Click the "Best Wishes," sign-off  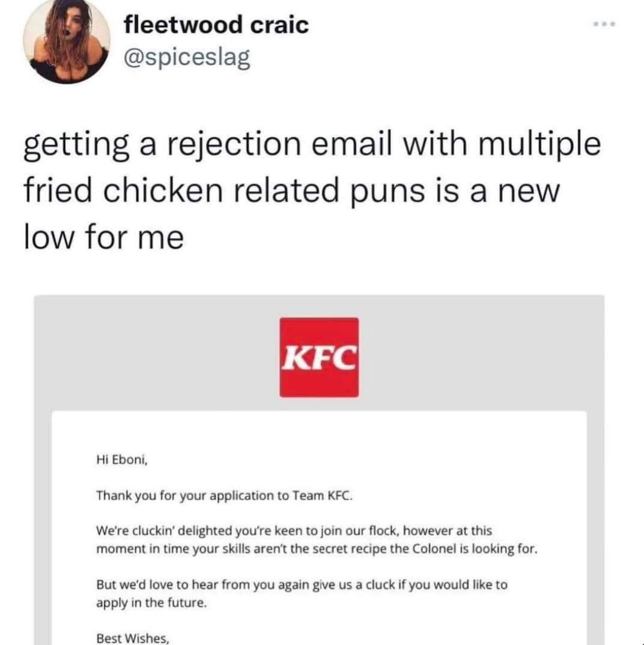132,637
